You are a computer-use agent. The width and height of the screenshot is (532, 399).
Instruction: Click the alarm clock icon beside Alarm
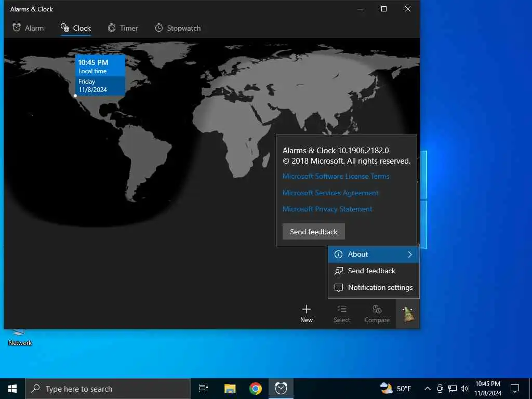coord(17,28)
